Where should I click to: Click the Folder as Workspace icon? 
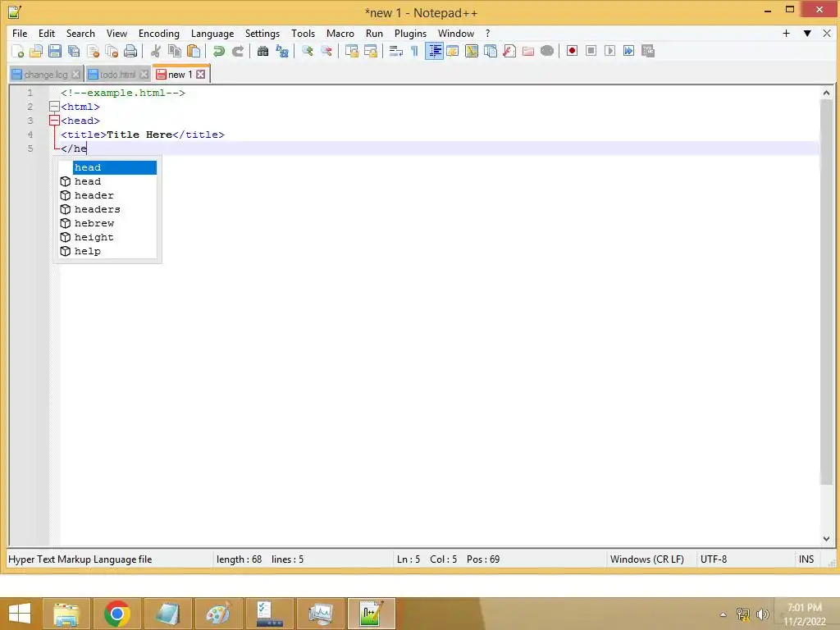(x=528, y=51)
